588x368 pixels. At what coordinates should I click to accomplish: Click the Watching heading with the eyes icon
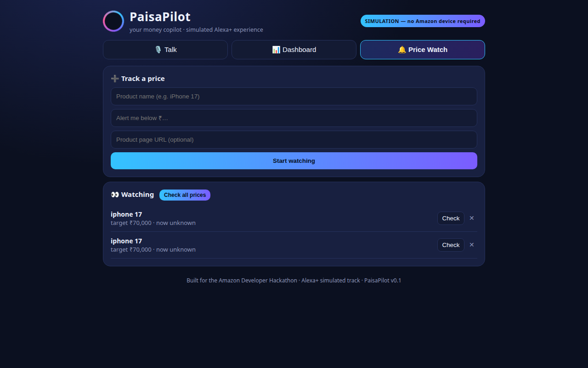coord(132,195)
